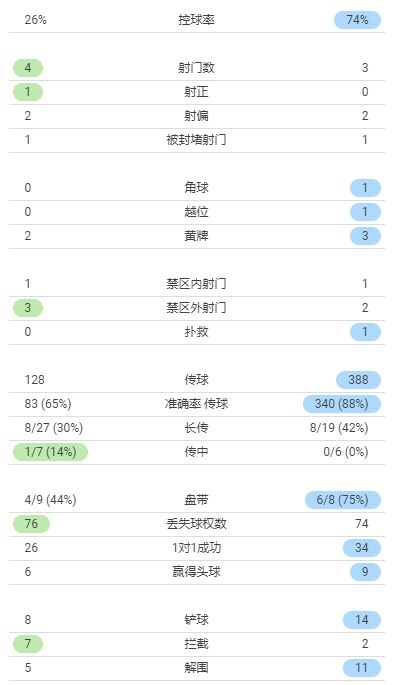This screenshot has height=685, width=393.
Task: Click the blue 14 badge for 铲球
Action: (x=362, y=620)
